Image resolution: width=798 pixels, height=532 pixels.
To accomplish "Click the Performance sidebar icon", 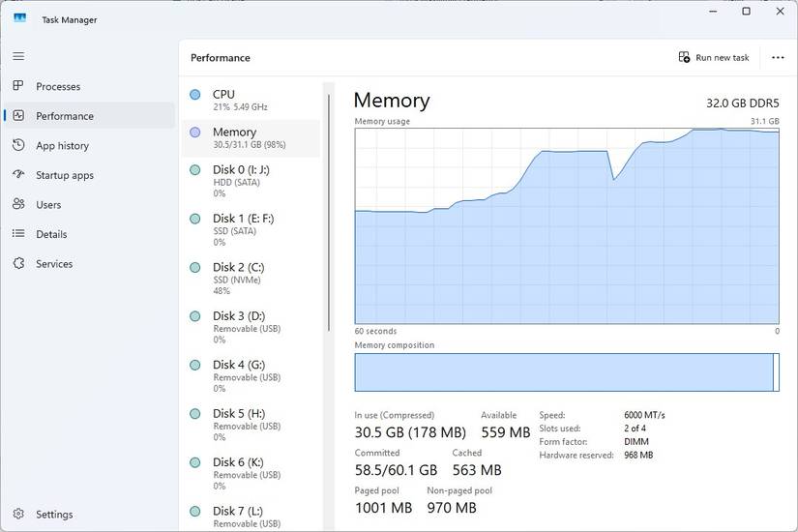I will [18, 115].
